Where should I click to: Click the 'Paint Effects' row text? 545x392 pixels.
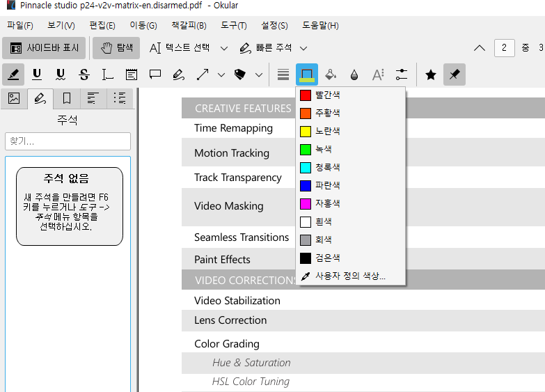coord(222,260)
